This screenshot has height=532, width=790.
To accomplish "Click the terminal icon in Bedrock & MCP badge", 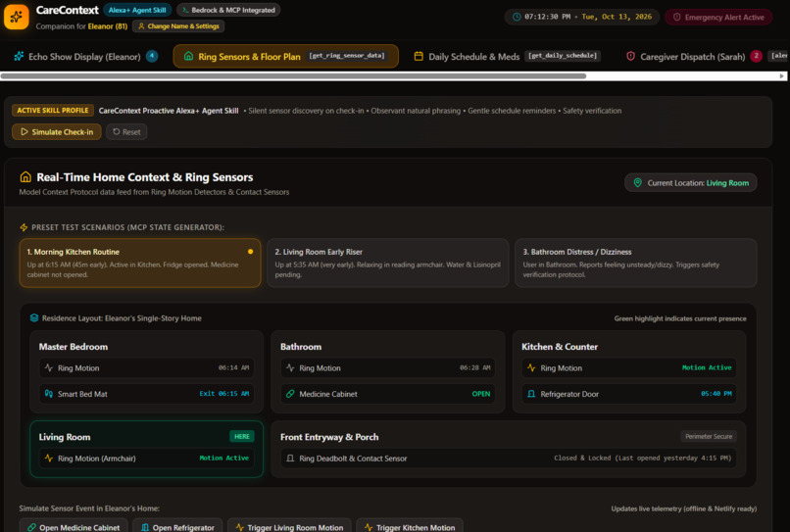I will pyautogui.click(x=185, y=10).
